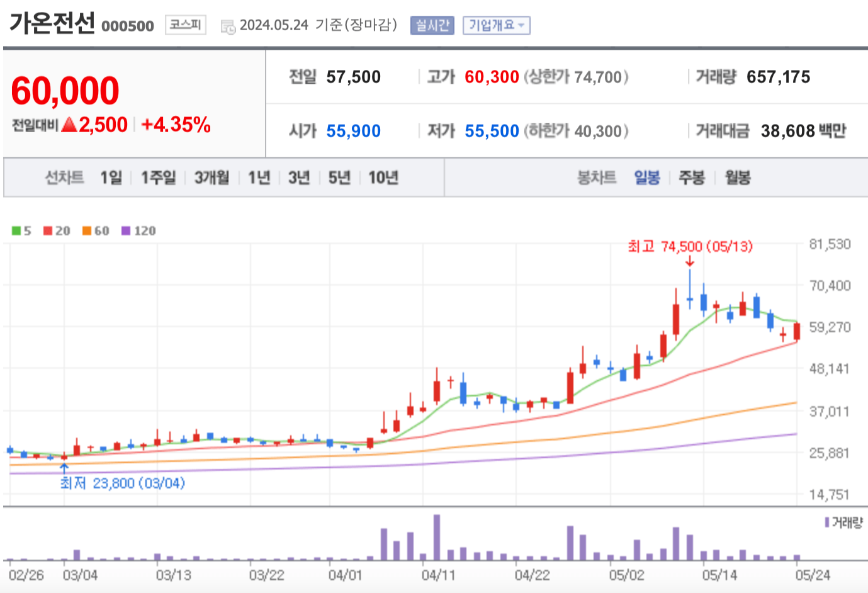The image size is (868, 593).
Task: Click the 봉차트 label
Action: 597,178
